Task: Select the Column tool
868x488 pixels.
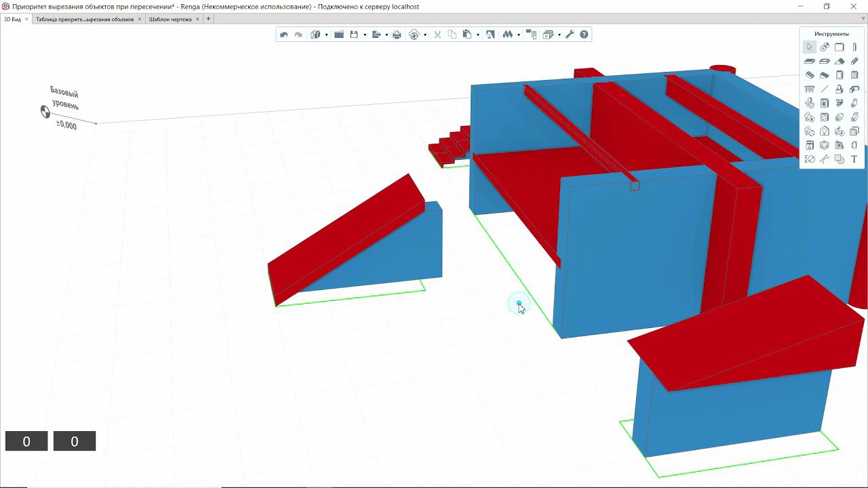Action: (854, 47)
